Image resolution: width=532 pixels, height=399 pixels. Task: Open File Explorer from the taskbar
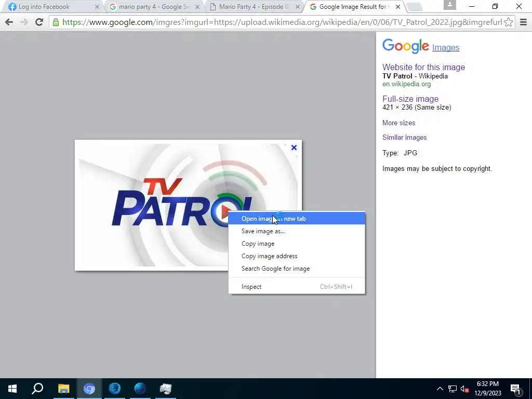click(x=63, y=389)
